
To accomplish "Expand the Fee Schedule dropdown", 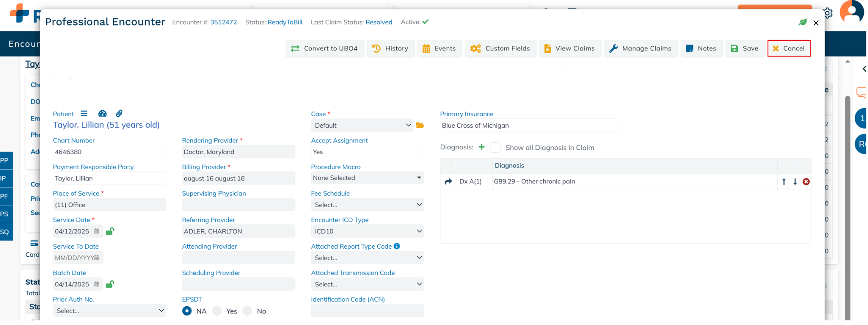I will 367,205.
